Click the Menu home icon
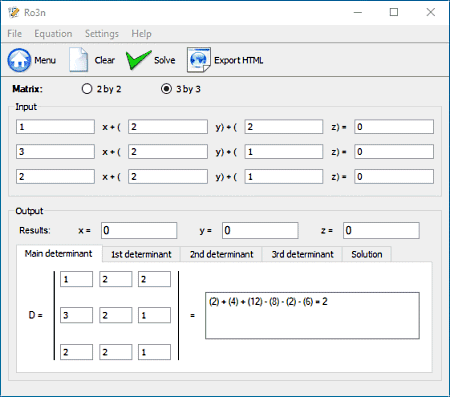The image size is (450, 397). 19,60
